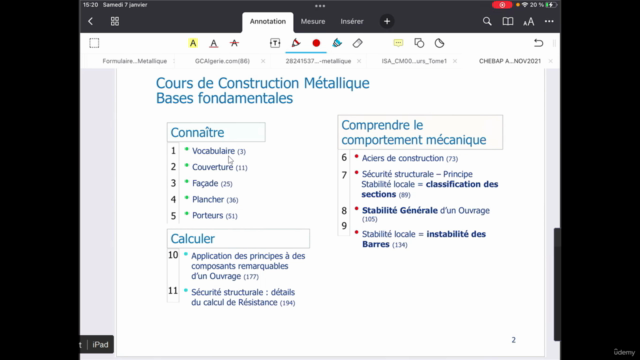Close the CHEBAP A...NOV2021 tab
Screen dimensions: 640x360
550,61
